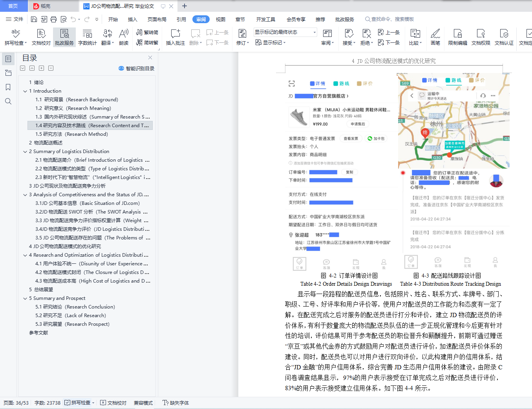This screenshot has width=532, height=409.
Task: Click the print preview icon
Action: click(63, 19)
